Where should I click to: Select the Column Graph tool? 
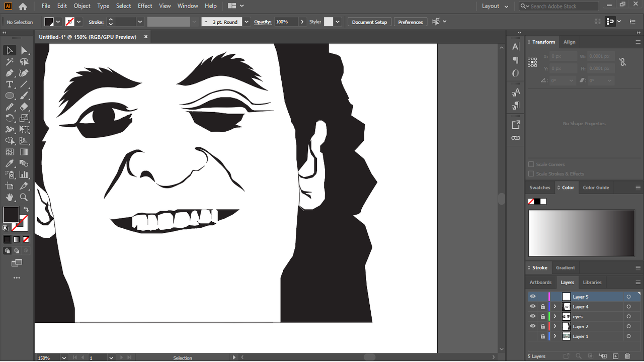(24, 174)
